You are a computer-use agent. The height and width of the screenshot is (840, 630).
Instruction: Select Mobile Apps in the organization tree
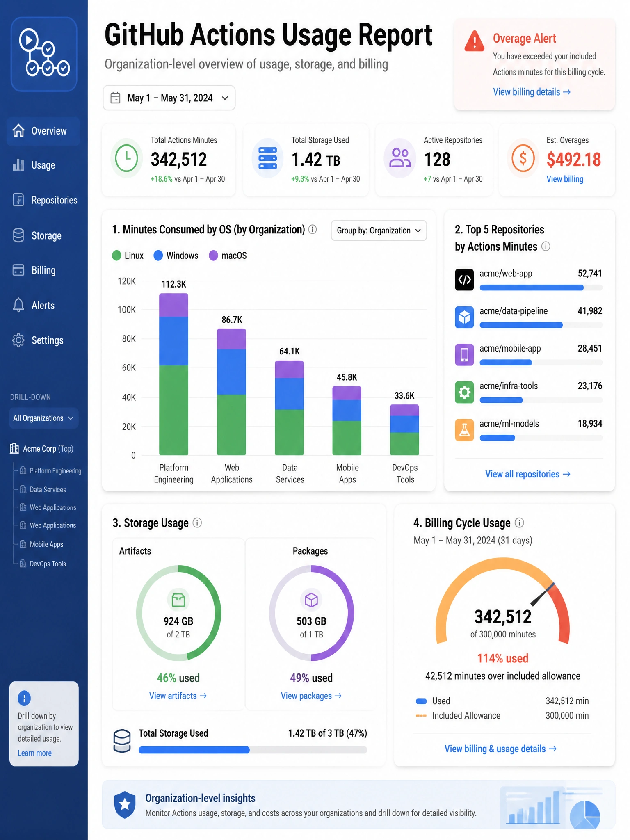tap(42, 544)
